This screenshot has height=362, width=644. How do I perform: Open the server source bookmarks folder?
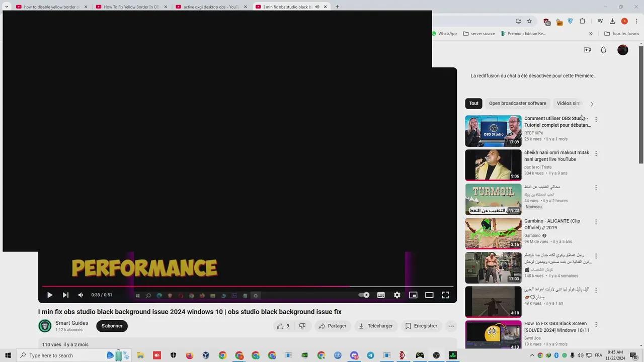pos(479,34)
